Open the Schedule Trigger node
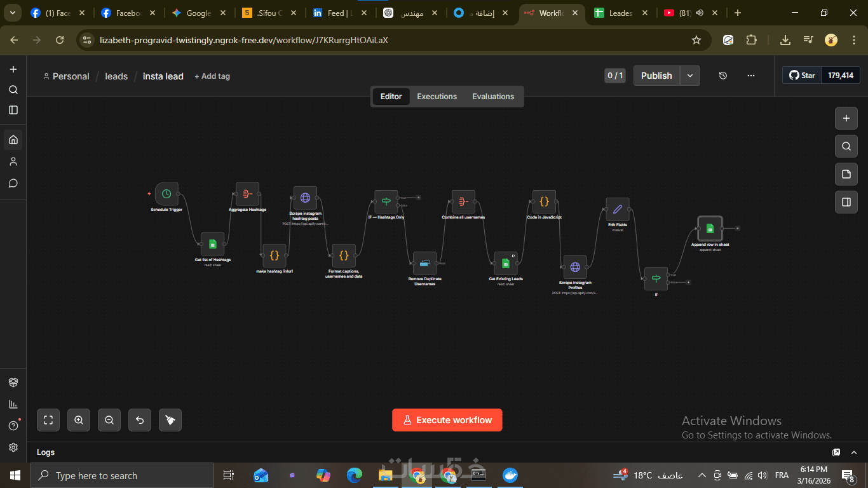This screenshot has height=488, width=868. coord(166,194)
